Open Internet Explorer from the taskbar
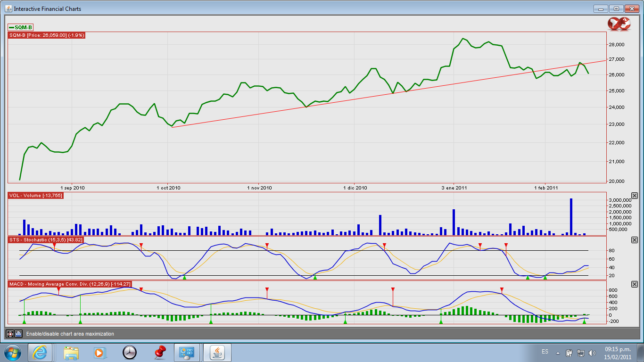This screenshot has width=644, height=362. click(40, 352)
